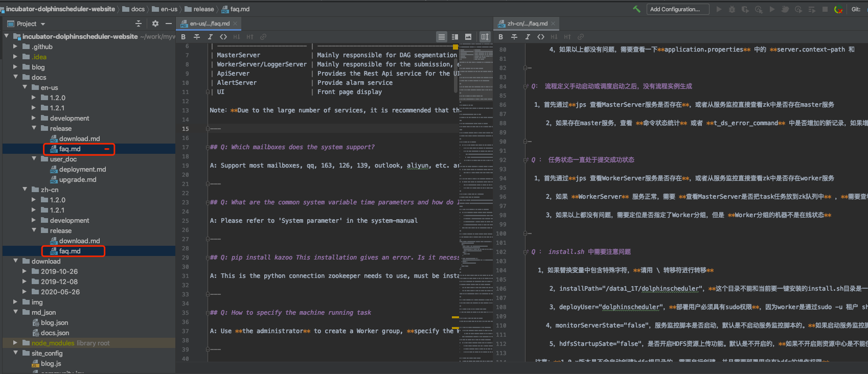Image resolution: width=868 pixels, height=374 pixels.
Task: Switch to preview-only view mode
Action: tap(468, 37)
